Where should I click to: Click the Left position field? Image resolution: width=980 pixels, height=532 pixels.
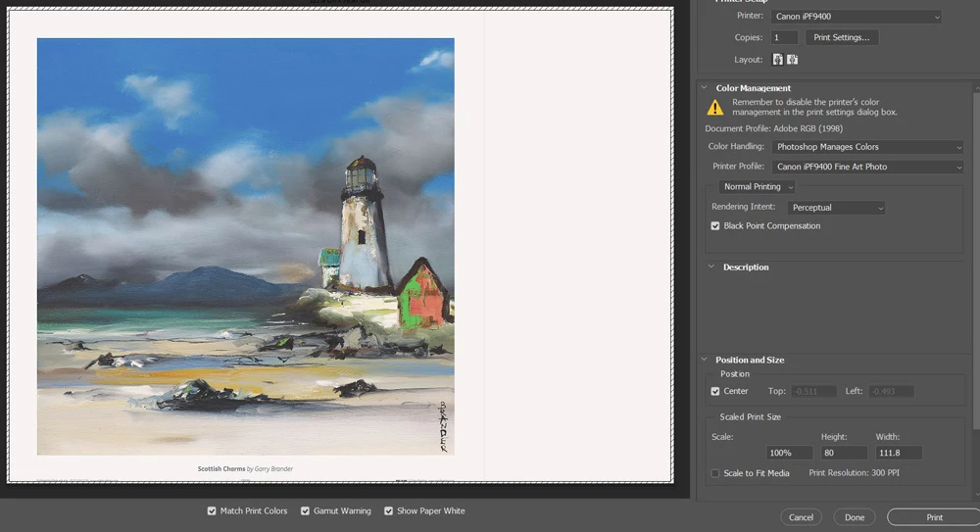click(x=891, y=391)
